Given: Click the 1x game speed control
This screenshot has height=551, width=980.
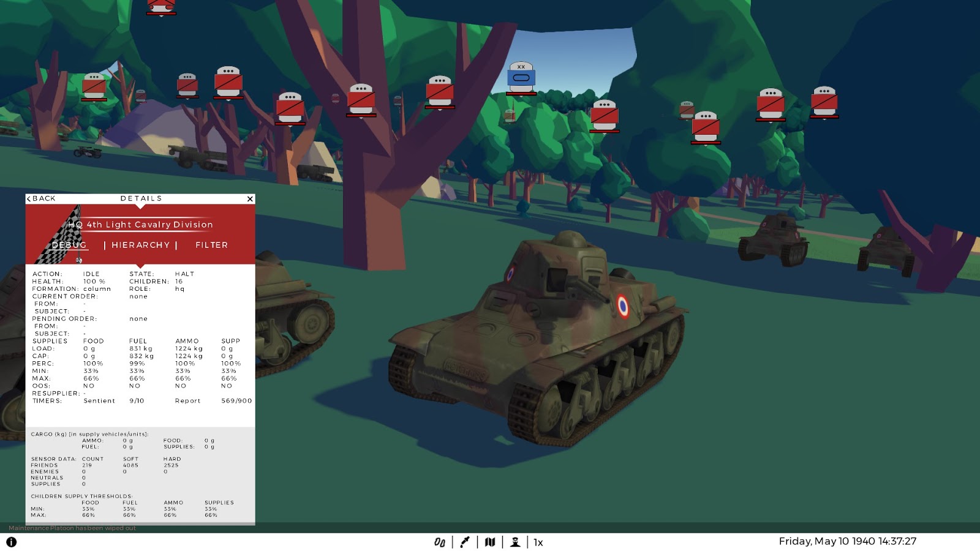Looking at the screenshot, I should [538, 542].
